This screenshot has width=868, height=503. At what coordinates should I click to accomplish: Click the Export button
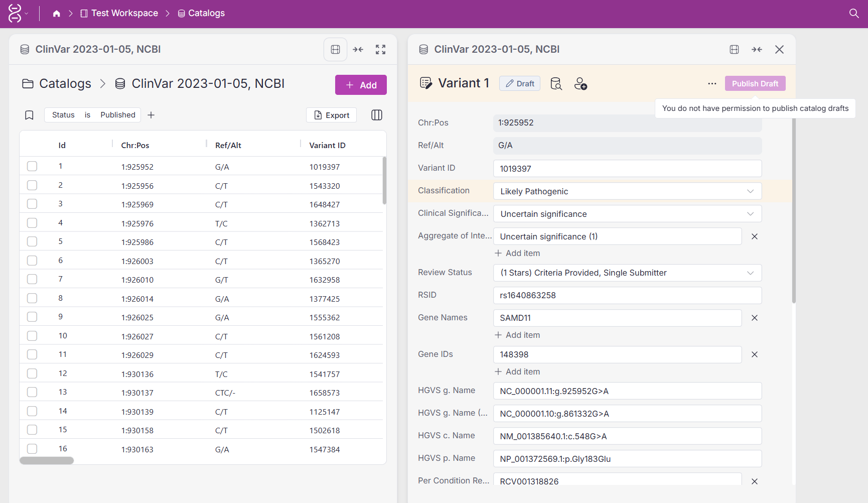(331, 115)
